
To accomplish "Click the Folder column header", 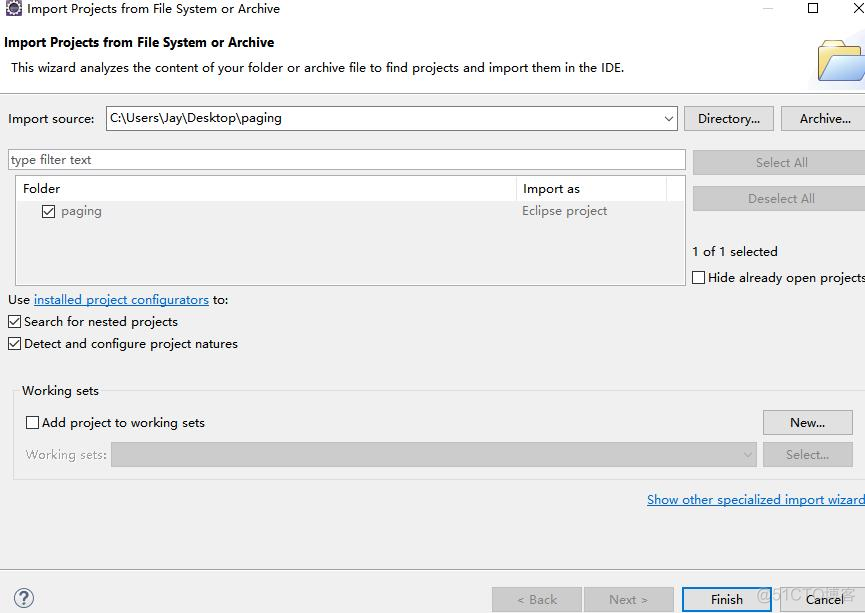I will click(266, 188).
